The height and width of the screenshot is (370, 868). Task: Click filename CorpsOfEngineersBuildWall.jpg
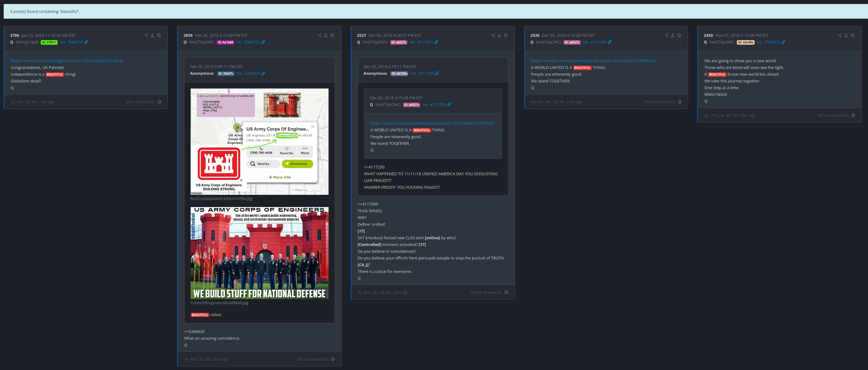point(219,303)
